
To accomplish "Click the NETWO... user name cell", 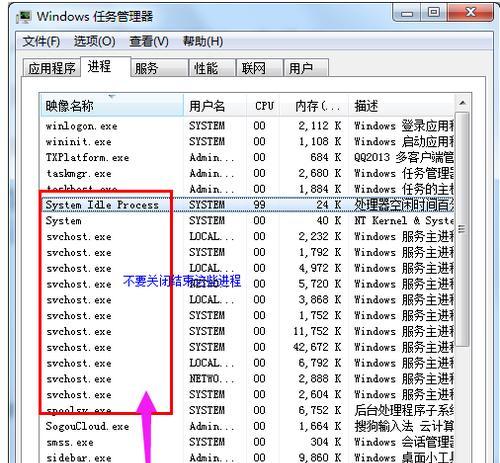I will (212, 379).
